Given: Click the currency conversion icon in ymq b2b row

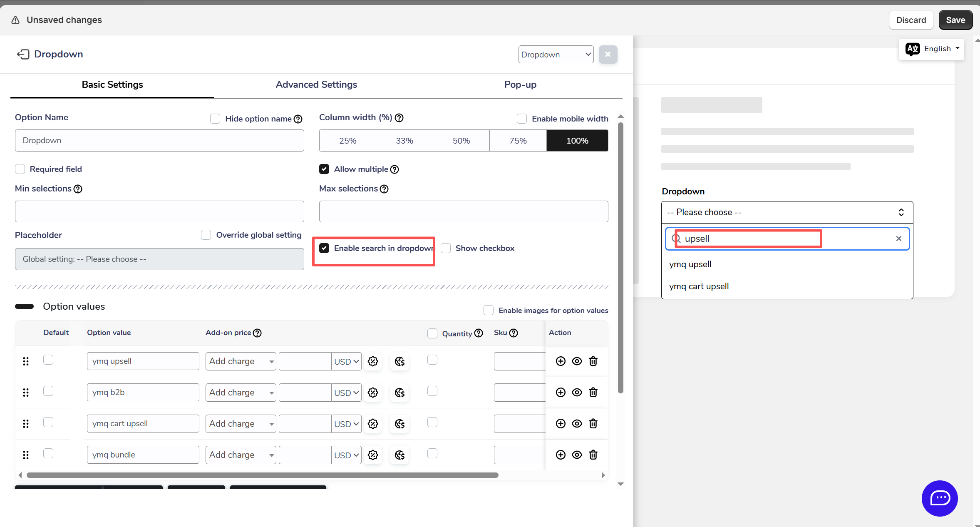Looking at the screenshot, I should click(x=399, y=393).
